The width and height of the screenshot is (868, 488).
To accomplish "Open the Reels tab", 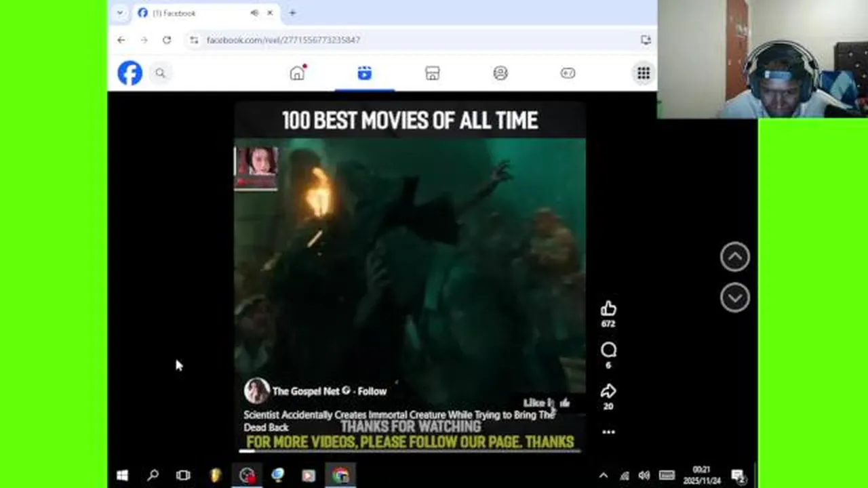I will [365, 73].
